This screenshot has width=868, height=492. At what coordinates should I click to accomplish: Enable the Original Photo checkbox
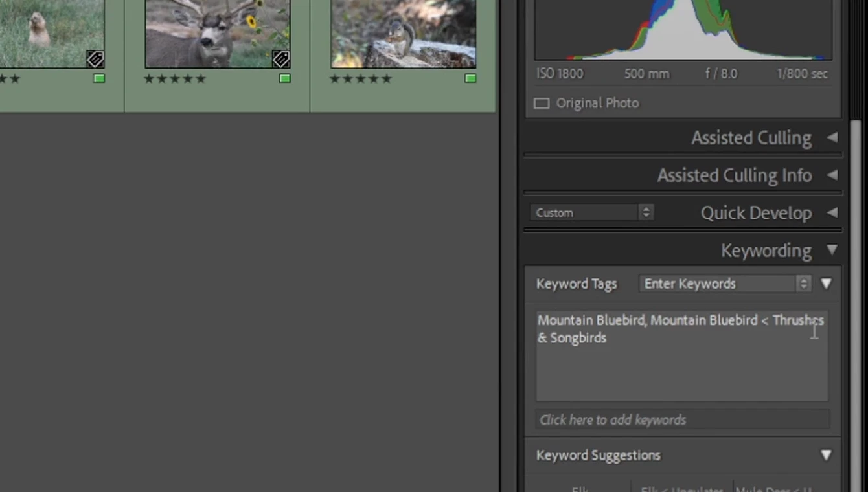click(542, 104)
